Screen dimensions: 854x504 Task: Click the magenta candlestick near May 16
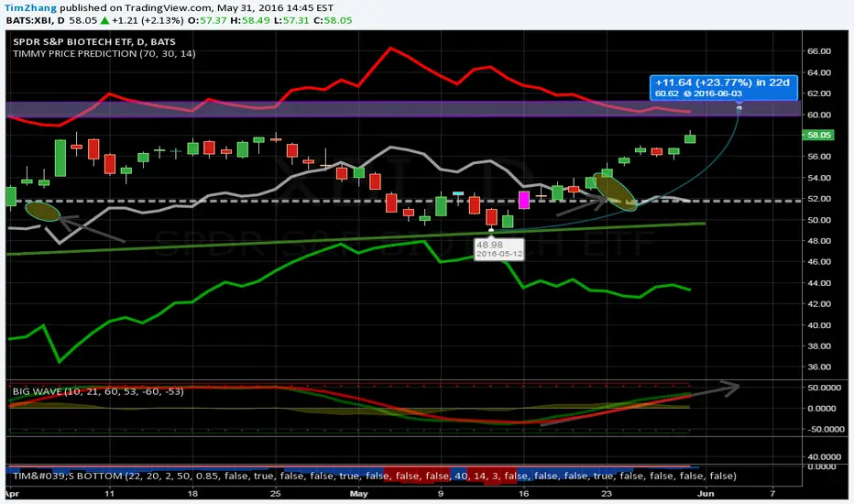(x=524, y=200)
